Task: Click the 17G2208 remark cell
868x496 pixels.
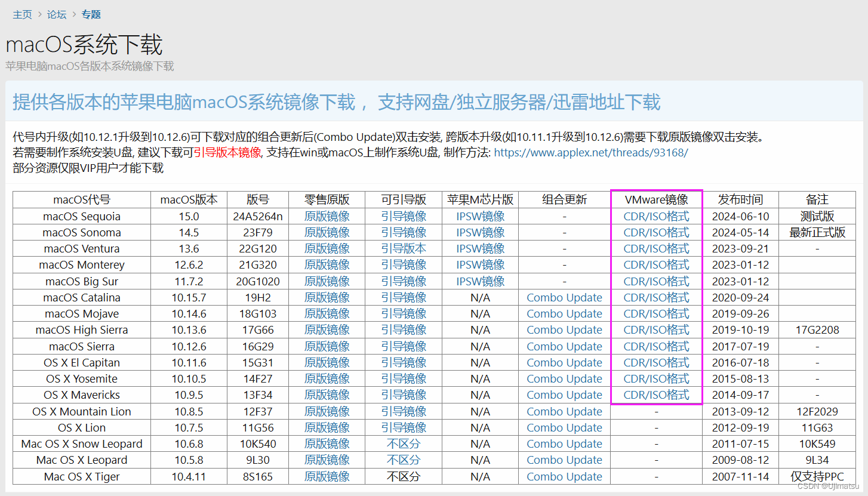Action: [x=817, y=329]
